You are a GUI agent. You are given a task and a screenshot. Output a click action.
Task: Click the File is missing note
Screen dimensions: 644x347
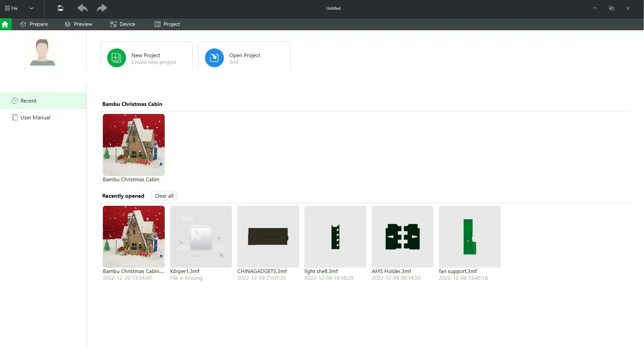coord(186,278)
